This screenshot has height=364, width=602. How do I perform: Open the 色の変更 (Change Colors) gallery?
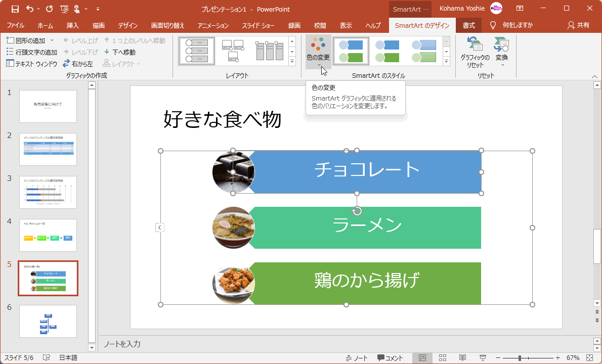(x=318, y=51)
